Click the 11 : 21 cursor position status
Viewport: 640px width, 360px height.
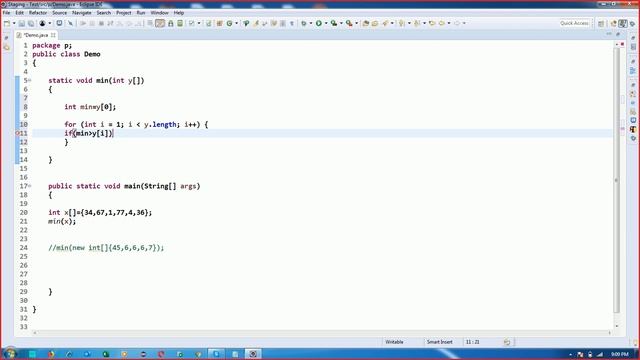(x=473, y=342)
